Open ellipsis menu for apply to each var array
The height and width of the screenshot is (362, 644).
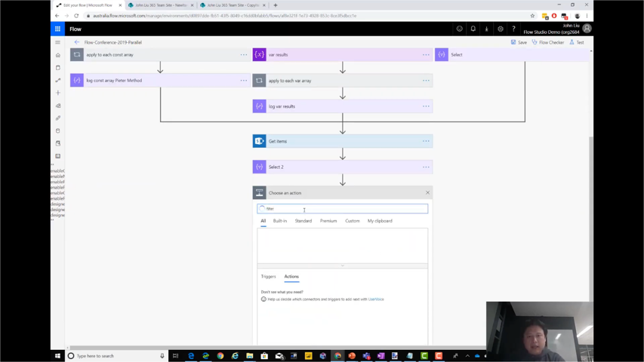pyautogui.click(x=426, y=81)
